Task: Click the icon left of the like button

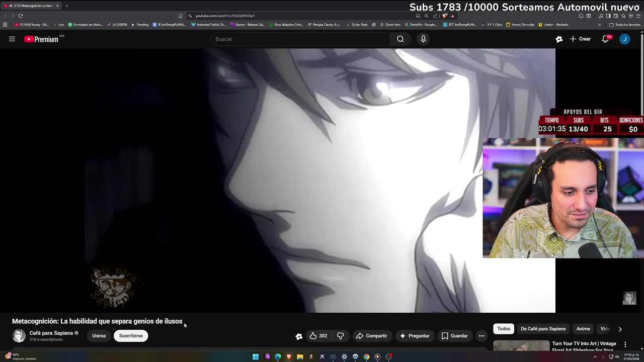Action: [299, 336]
